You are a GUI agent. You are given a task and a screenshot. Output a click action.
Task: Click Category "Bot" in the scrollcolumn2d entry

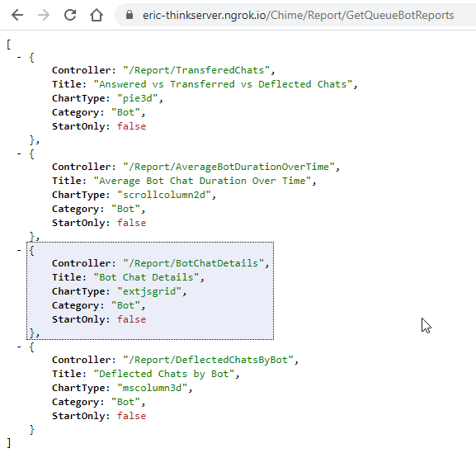point(125,209)
